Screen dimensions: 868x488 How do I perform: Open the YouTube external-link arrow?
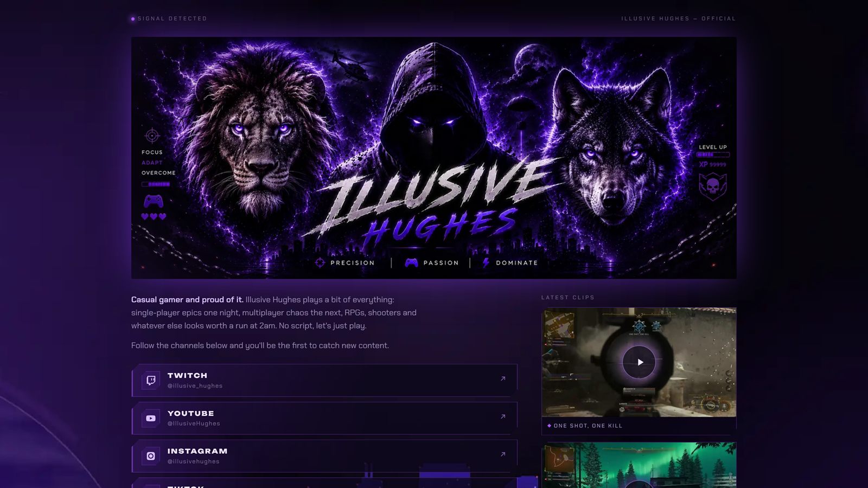pyautogui.click(x=503, y=416)
